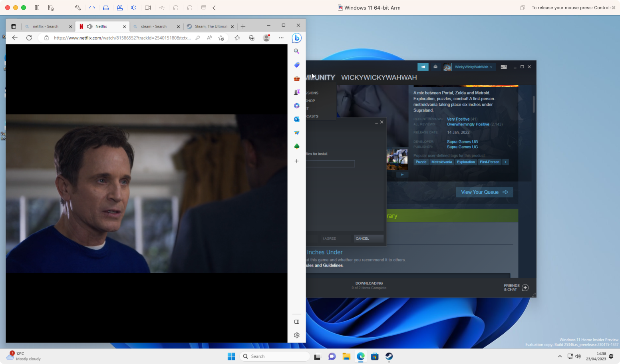
Task: Click the Netflix video to pause
Action: (x=147, y=193)
